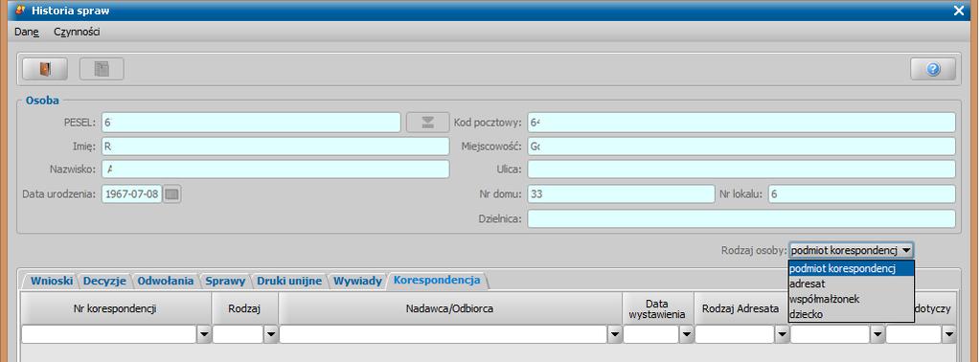Screen dimensions: 980x362
Task: Click the Miejscowość input field
Action: point(741,147)
